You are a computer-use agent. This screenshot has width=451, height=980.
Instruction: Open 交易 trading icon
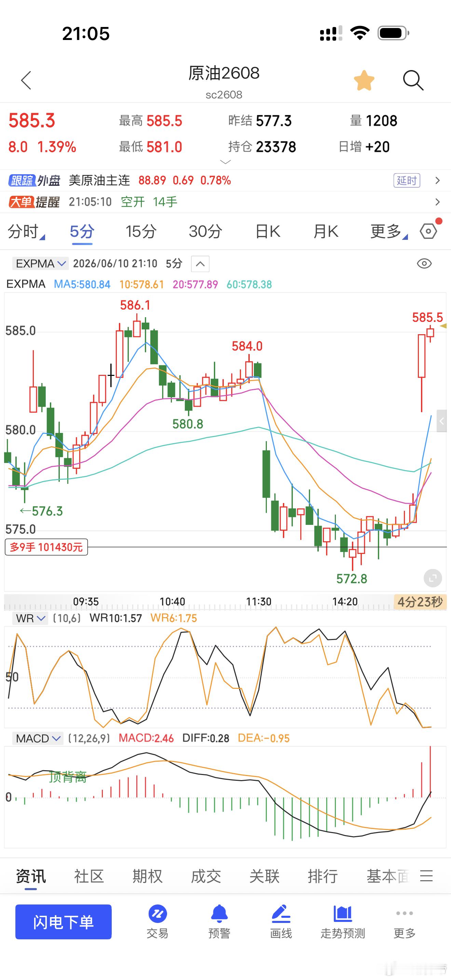tap(158, 922)
